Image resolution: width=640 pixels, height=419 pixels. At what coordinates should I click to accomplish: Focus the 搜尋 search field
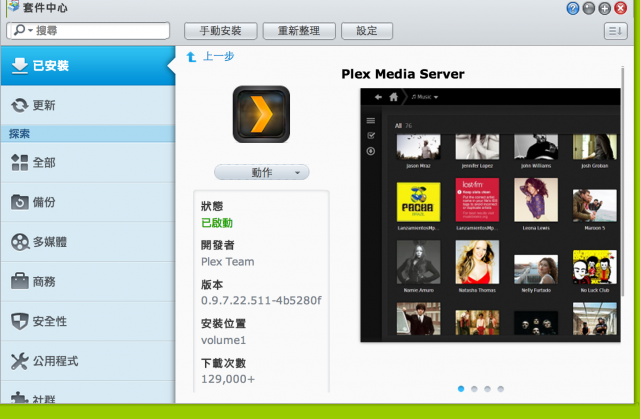click(x=88, y=31)
